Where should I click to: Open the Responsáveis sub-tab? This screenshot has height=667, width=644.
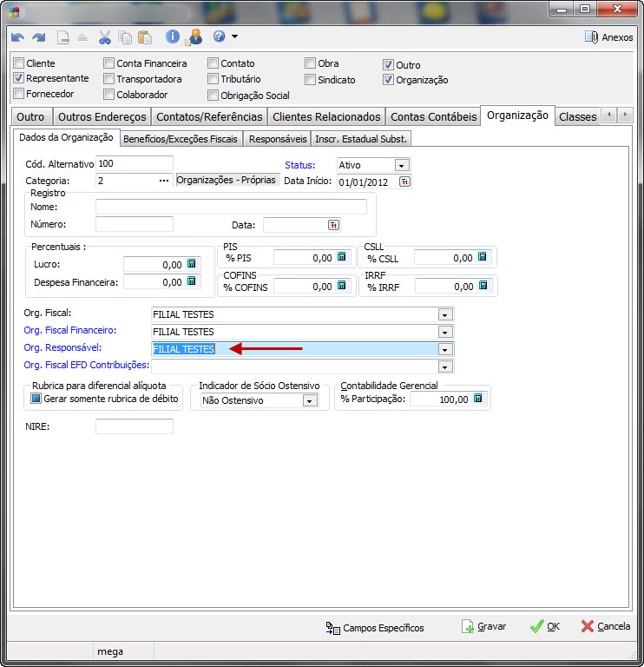(x=277, y=138)
